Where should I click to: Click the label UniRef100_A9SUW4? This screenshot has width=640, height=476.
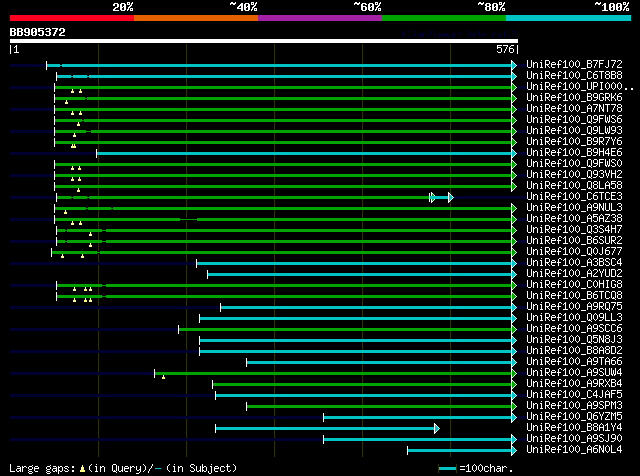pyautogui.click(x=574, y=373)
